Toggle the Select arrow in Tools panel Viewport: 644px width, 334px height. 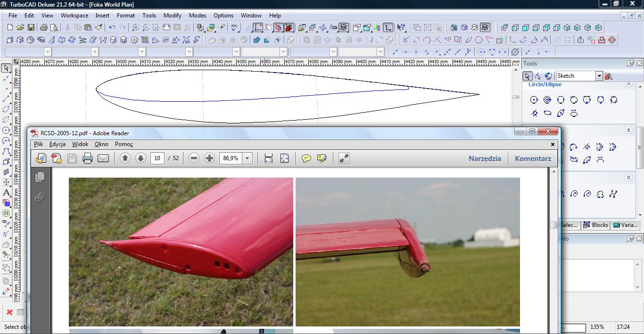(x=528, y=76)
